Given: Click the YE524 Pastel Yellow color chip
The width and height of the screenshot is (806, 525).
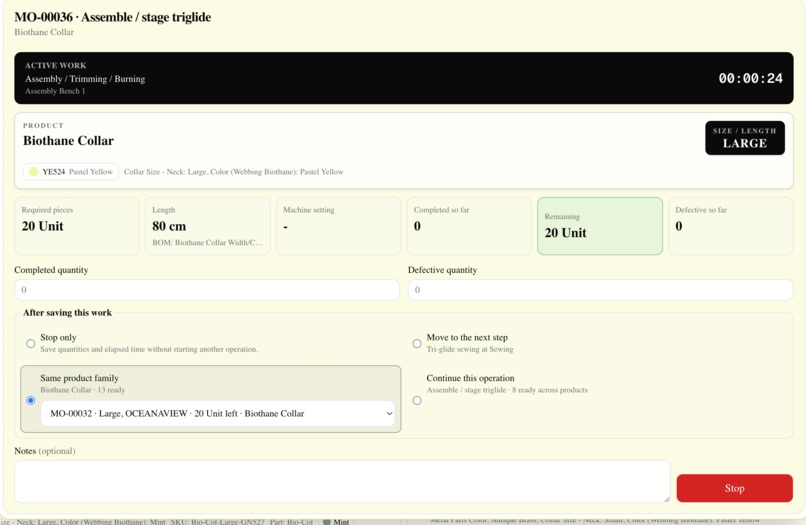Looking at the screenshot, I should tap(71, 172).
